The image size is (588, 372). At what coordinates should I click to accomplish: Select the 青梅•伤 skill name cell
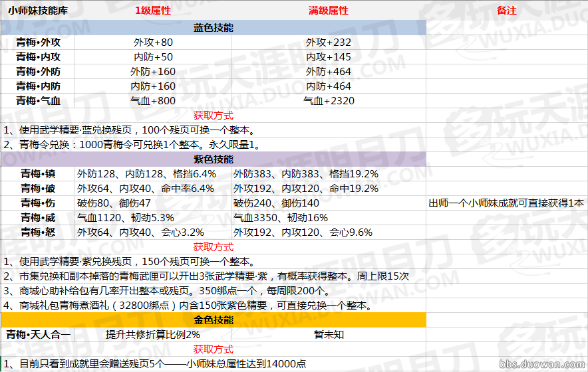coord(38,203)
